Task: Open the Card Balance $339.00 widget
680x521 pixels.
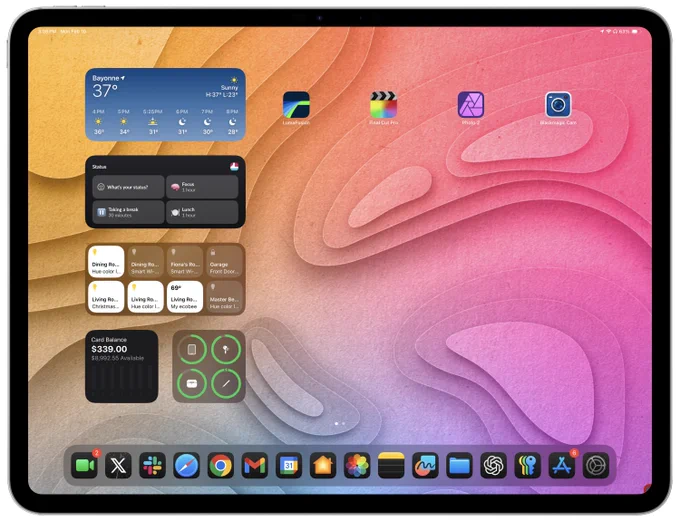Action: (122, 367)
